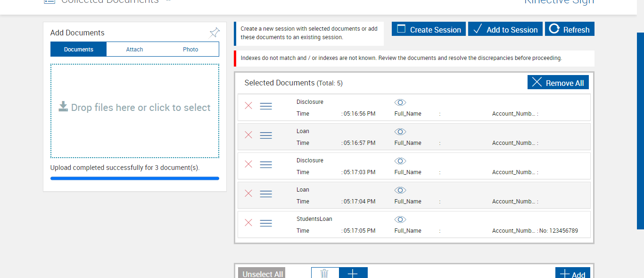Click the plus icon beside the trash icon
This screenshot has width=644, height=278.
pyautogui.click(x=353, y=273)
